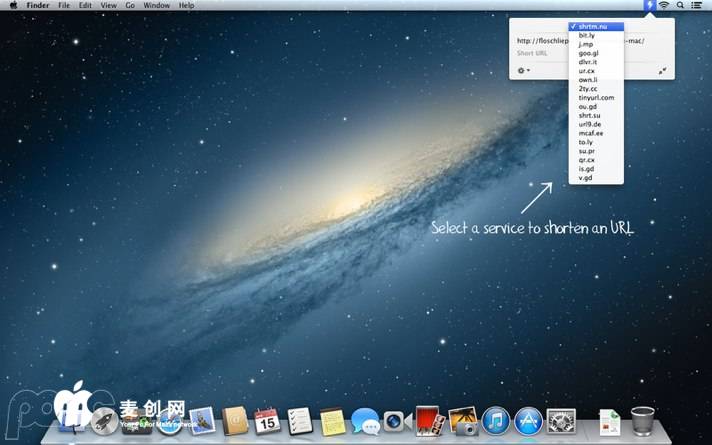Select su.pr service
Screen dimensions: 712x445
(x=596, y=151)
